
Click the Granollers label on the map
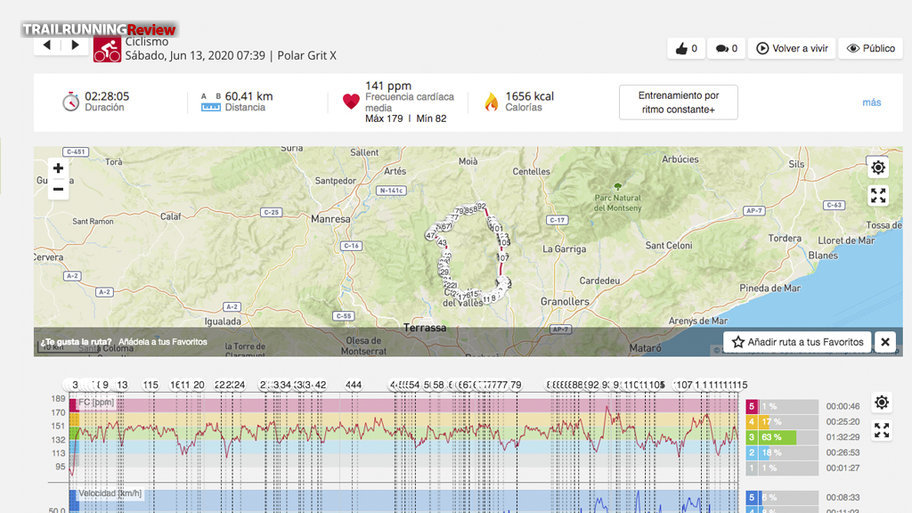tap(565, 301)
